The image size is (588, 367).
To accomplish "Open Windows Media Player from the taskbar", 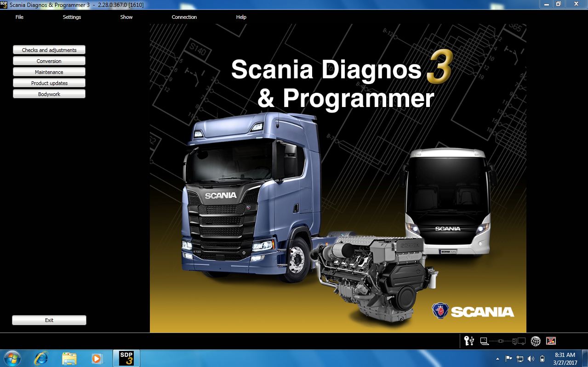I will 97,358.
